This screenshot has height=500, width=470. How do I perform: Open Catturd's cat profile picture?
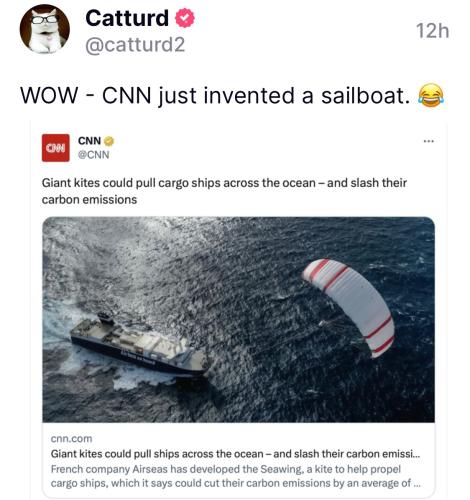click(45, 29)
